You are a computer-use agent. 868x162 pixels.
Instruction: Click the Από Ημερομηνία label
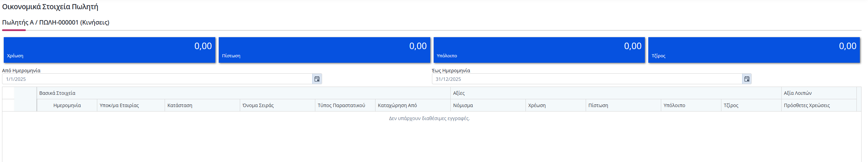click(21, 71)
